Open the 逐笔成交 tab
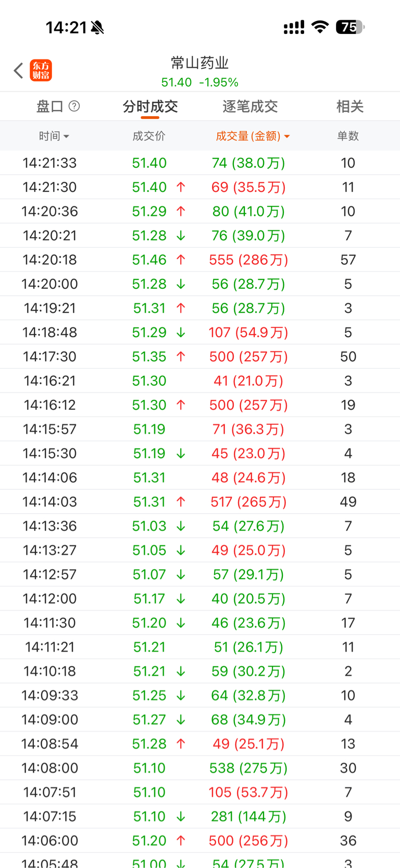The image size is (400, 868). pyautogui.click(x=250, y=106)
